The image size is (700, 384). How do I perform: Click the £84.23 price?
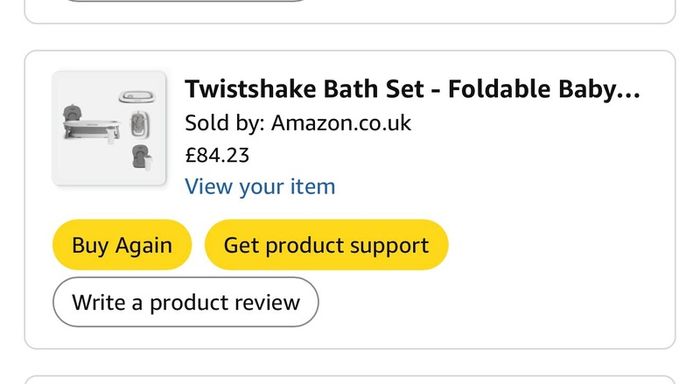(217, 155)
